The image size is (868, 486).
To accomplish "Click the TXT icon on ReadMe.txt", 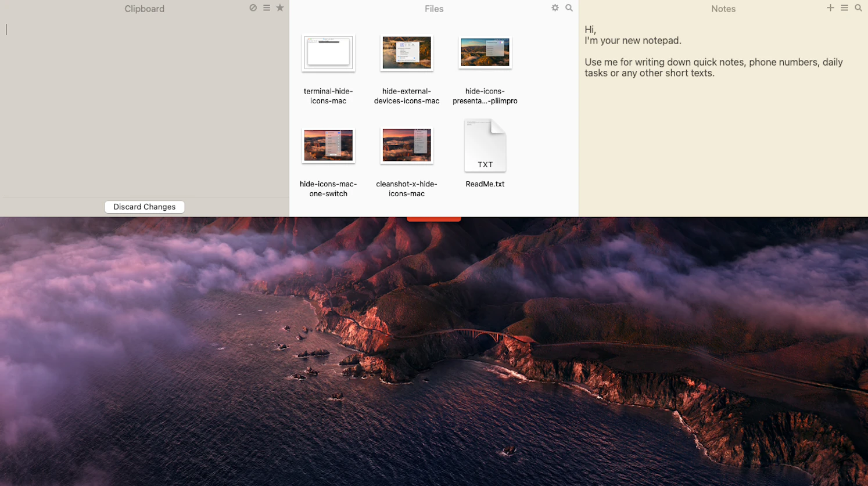I will 485,145.
